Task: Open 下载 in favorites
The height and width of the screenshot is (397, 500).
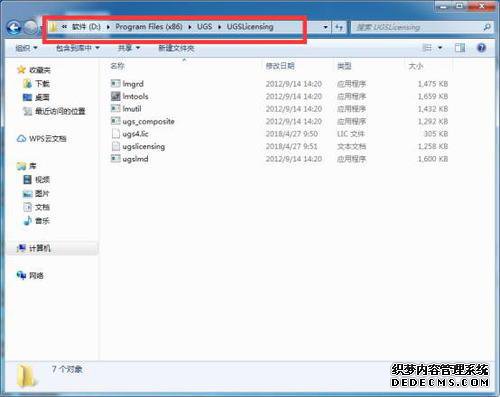Action: tap(42, 84)
